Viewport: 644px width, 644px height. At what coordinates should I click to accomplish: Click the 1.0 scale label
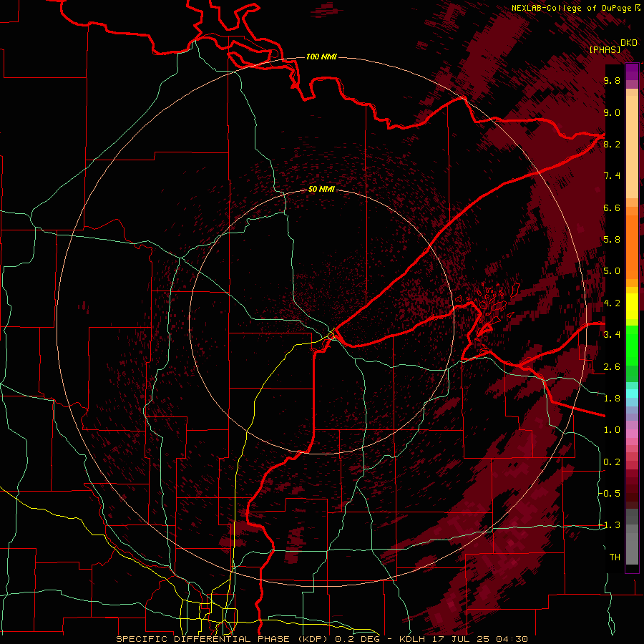pyautogui.click(x=612, y=430)
